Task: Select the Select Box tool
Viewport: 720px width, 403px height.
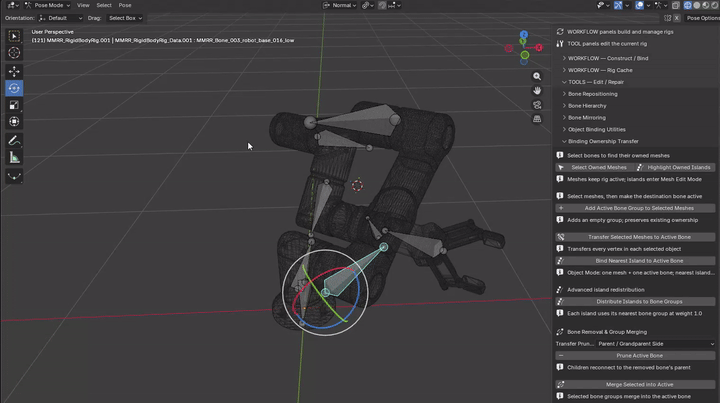Action: point(14,36)
